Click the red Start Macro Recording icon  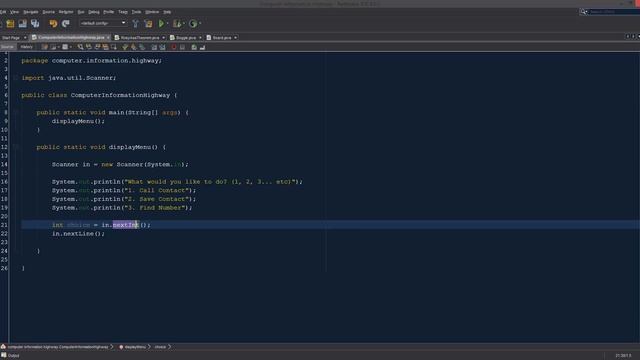click(174, 47)
